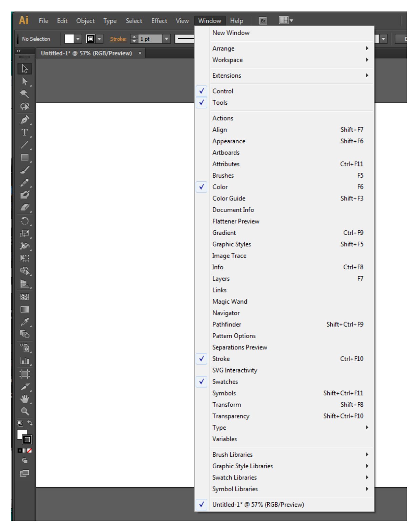418x532 pixels.
Task: Select the Paintbrush tool
Action: [x=25, y=170]
